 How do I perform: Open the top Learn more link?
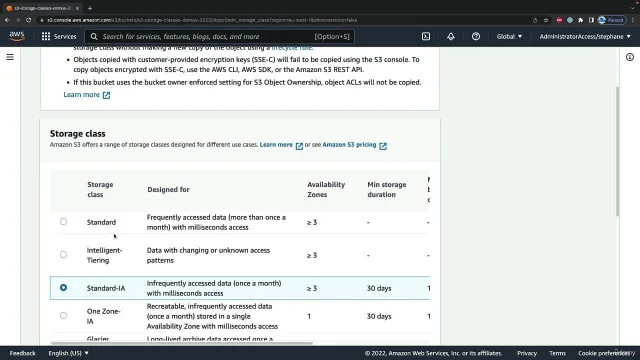pos(81,95)
